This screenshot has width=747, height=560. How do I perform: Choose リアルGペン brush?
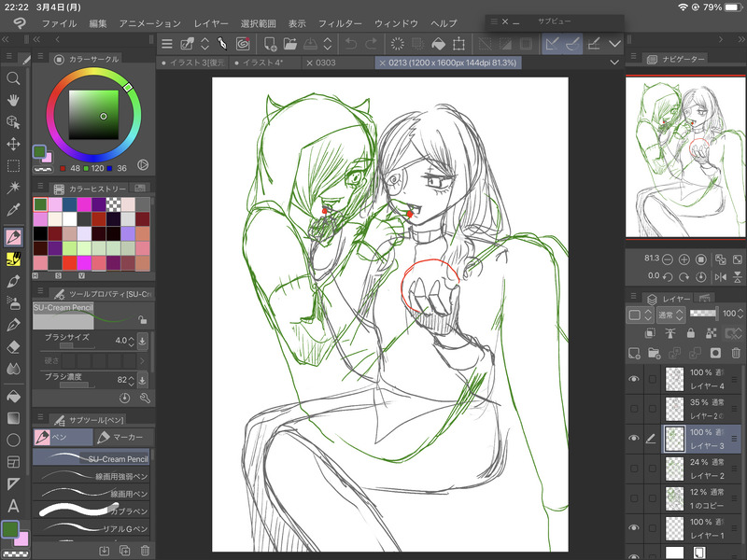91,528
